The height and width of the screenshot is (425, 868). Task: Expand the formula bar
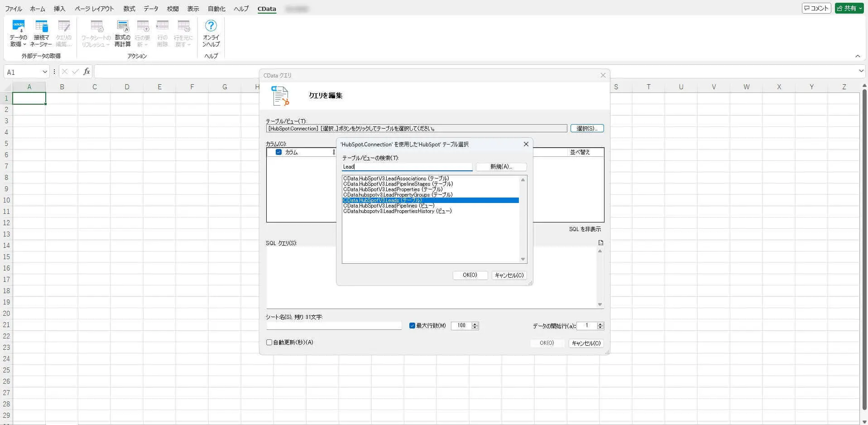point(861,71)
